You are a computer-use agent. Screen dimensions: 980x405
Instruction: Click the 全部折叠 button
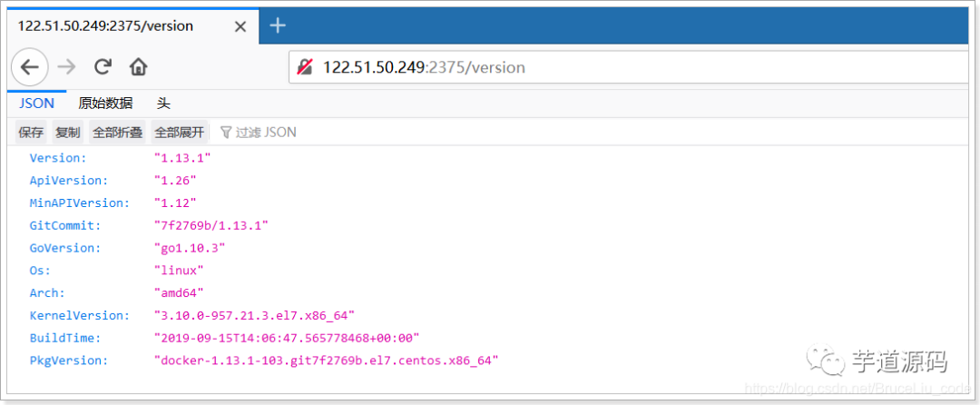point(117,133)
